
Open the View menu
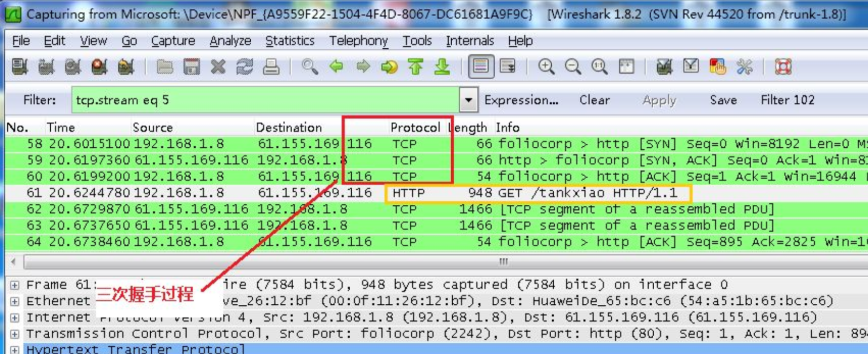pyautogui.click(x=93, y=41)
